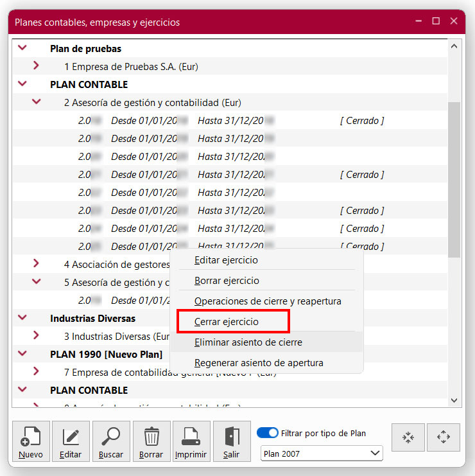Collapse the Industrias Diversas group
The width and height of the screenshot is (475, 476).
[22, 317]
